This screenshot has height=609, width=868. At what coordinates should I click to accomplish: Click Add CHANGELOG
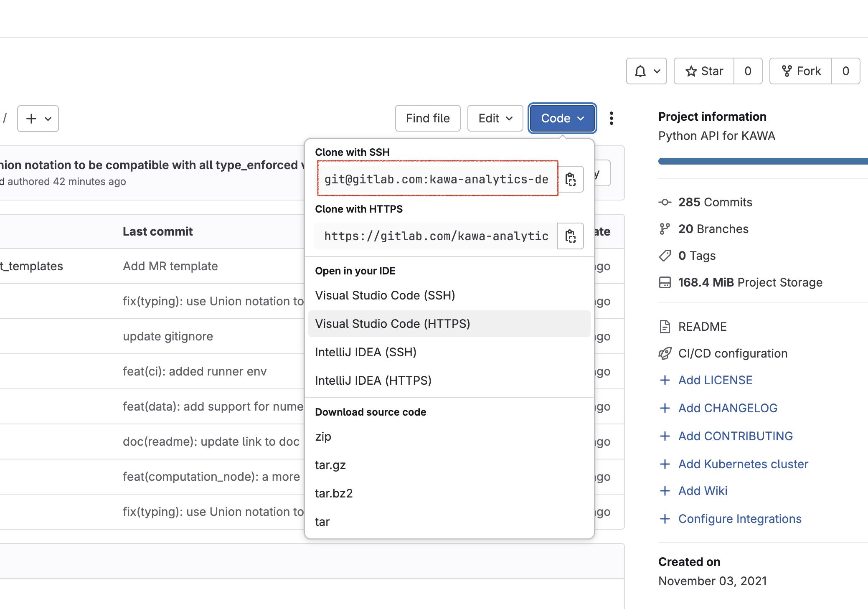coord(728,408)
